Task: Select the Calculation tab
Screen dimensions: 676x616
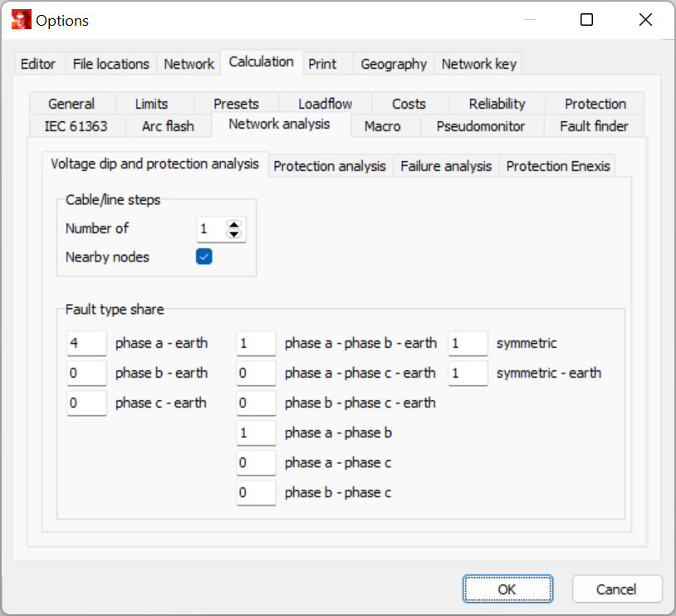Action: (x=262, y=62)
